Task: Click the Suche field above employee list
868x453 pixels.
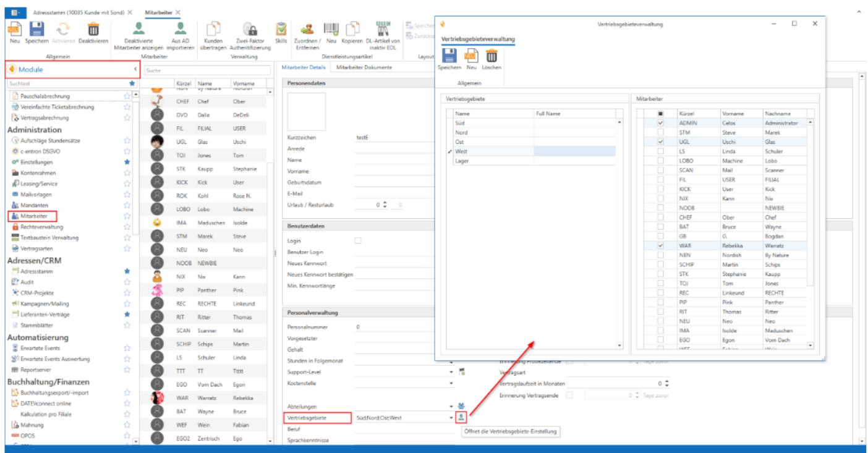Action: (206, 70)
